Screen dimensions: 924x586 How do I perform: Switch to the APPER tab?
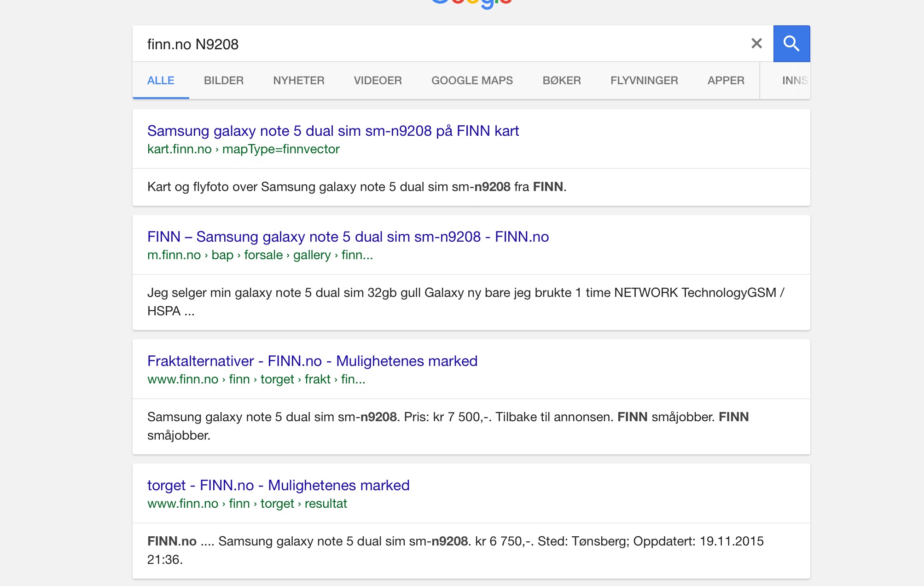tap(726, 81)
